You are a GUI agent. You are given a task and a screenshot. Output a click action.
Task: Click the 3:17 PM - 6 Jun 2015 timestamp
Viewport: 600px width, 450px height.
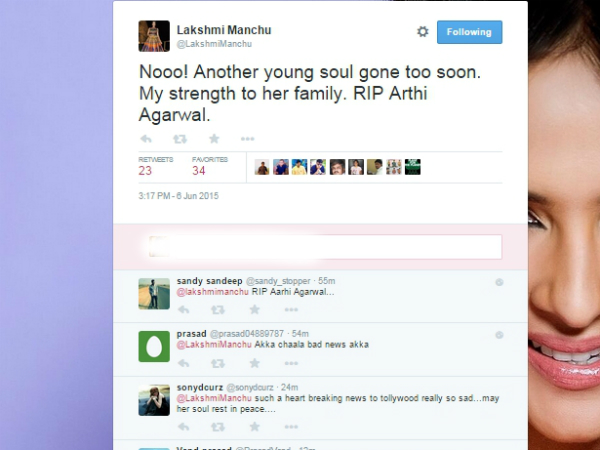[178, 196]
